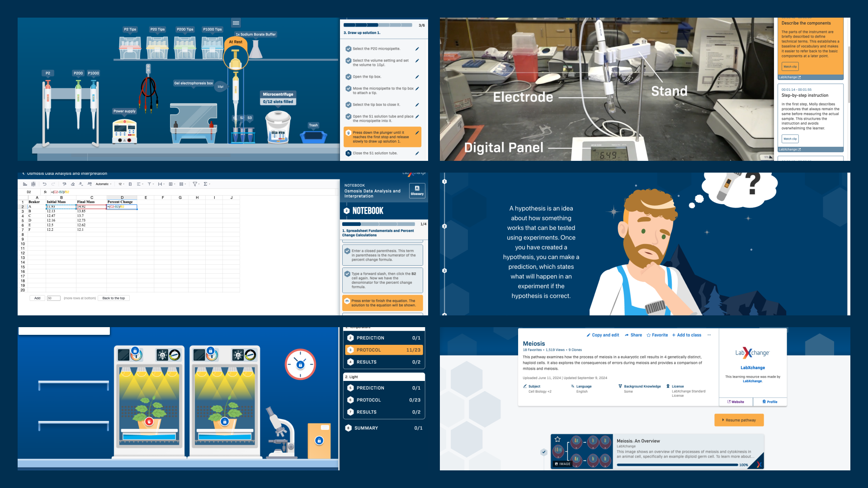Toggle check on 'Enter a closed parenthesis' step
Screen dimensions: 868x488
click(347, 251)
